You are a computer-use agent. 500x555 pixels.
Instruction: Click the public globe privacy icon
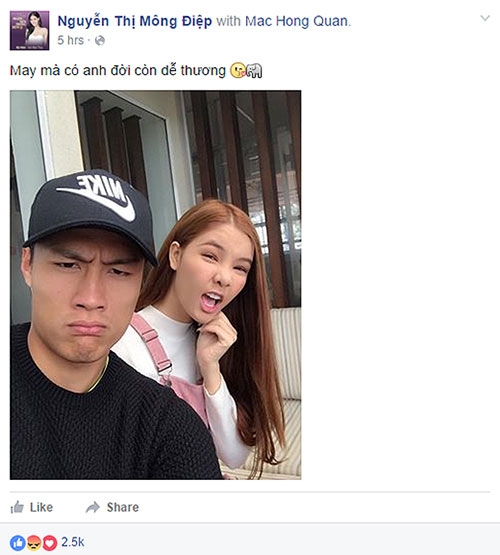[100, 41]
